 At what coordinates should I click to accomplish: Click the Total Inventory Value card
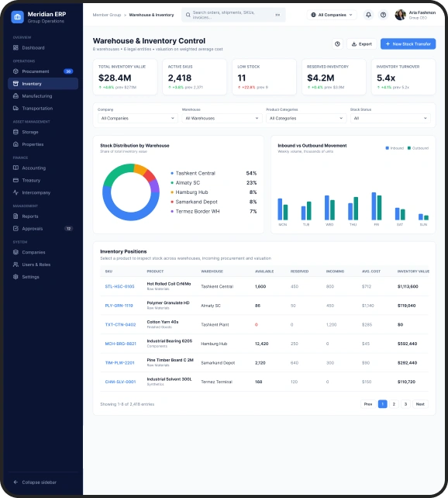125,77
